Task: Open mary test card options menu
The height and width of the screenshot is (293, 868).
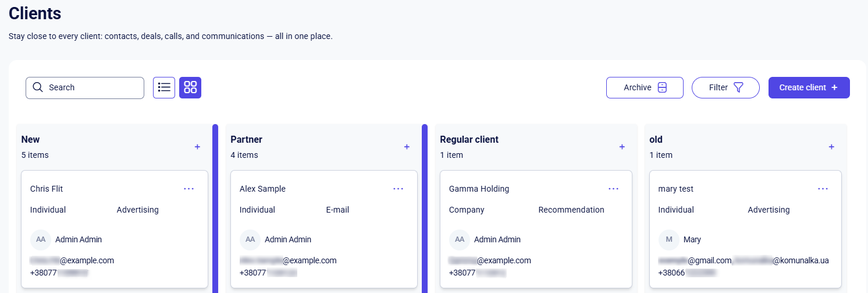Action: point(823,189)
